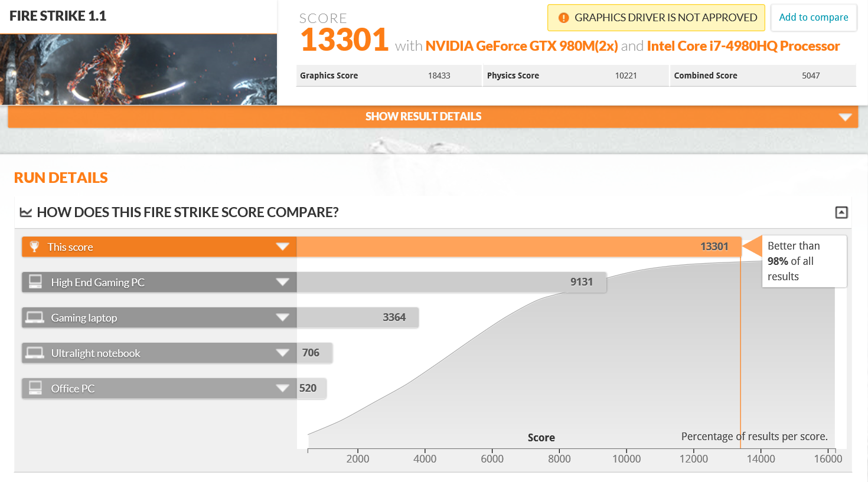This screenshot has width=868, height=482.
Task: Click Add to compare
Action: pyautogui.click(x=814, y=18)
